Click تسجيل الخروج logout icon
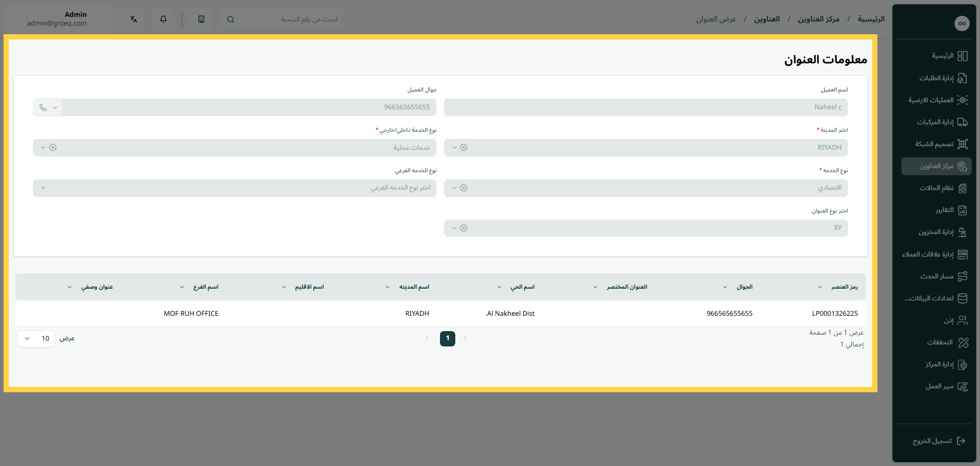The width and height of the screenshot is (980, 466). [x=961, y=441]
